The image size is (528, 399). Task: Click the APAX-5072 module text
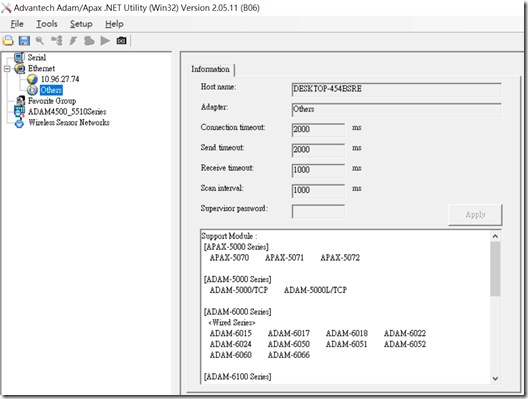click(x=340, y=258)
